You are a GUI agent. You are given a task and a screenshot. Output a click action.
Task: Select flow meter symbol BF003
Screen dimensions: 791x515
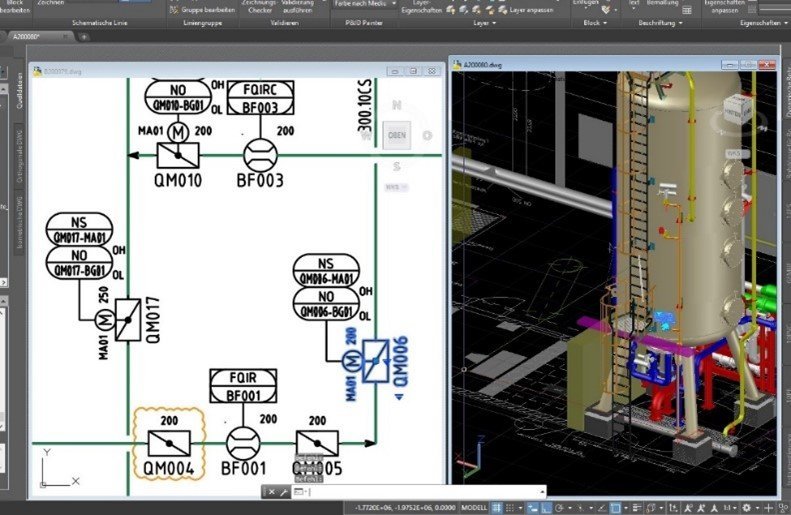260,155
